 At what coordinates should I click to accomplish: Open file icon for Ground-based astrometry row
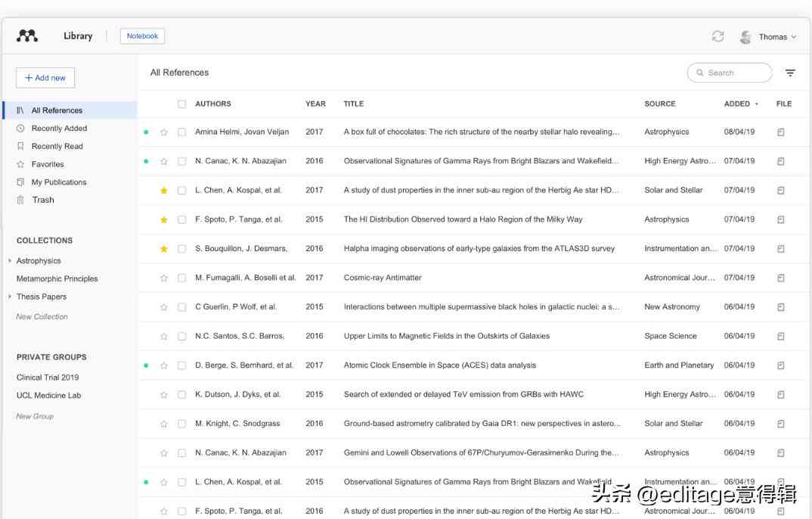click(781, 424)
